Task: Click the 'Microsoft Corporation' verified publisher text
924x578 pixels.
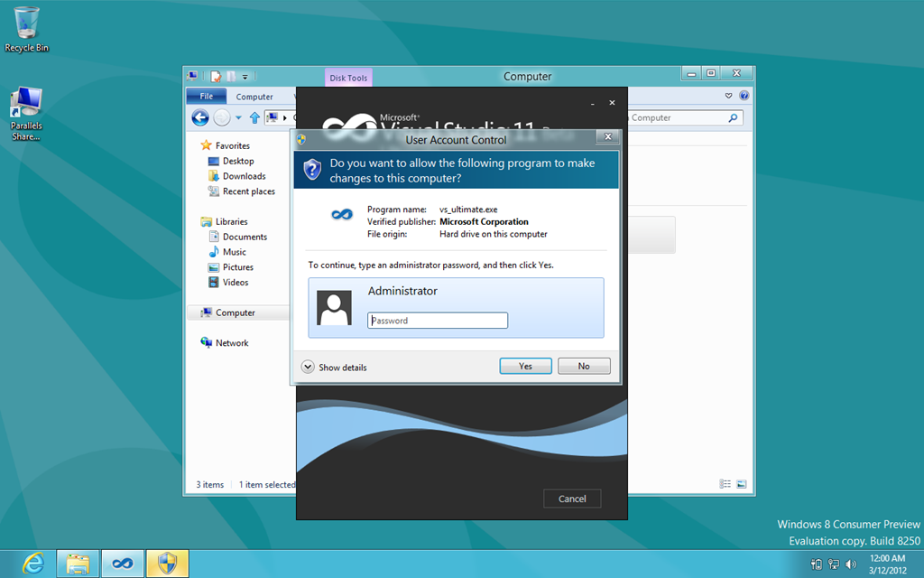Action: [x=484, y=222]
